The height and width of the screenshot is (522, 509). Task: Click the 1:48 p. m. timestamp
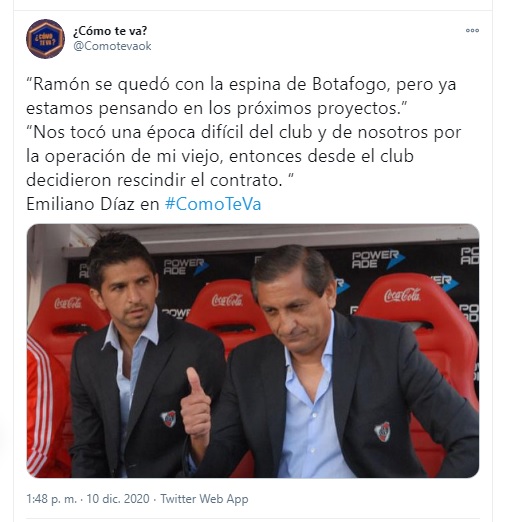click(51, 499)
